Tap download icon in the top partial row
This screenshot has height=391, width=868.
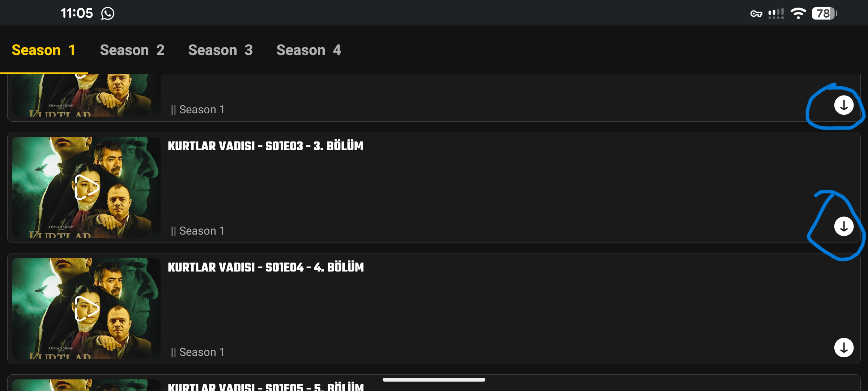[x=844, y=105]
